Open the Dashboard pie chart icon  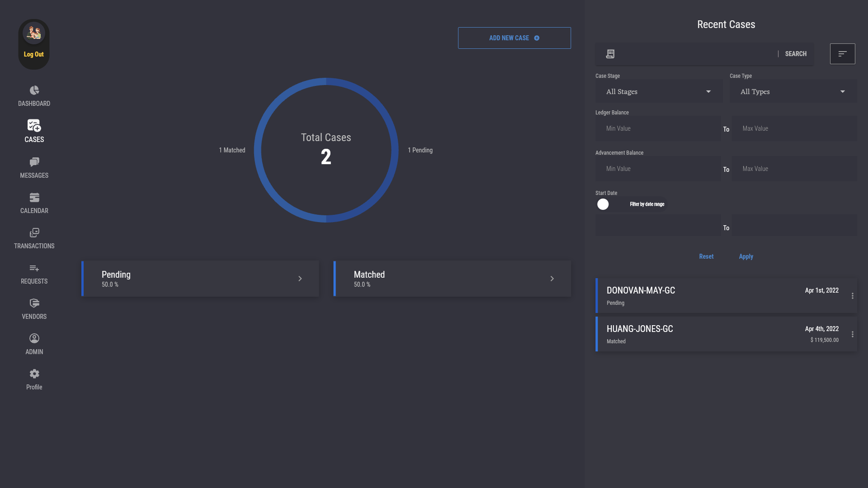tap(34, 90)
